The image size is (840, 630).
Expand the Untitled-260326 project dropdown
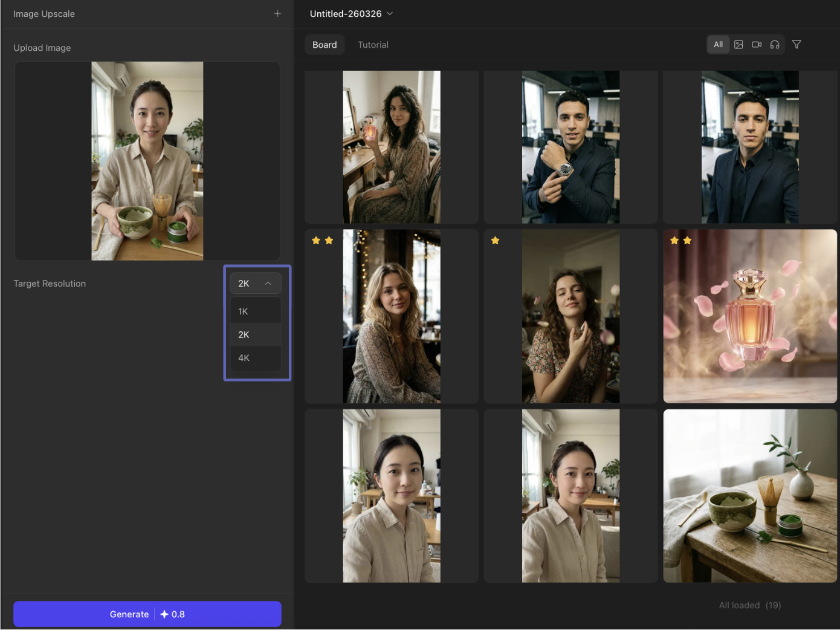[351, 14]
